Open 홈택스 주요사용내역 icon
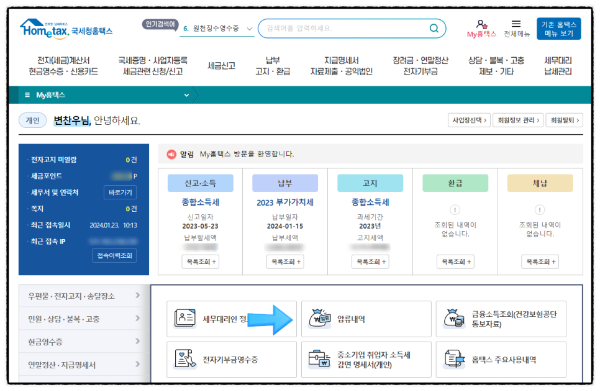 pyautogui.click(x=454, y=359)
